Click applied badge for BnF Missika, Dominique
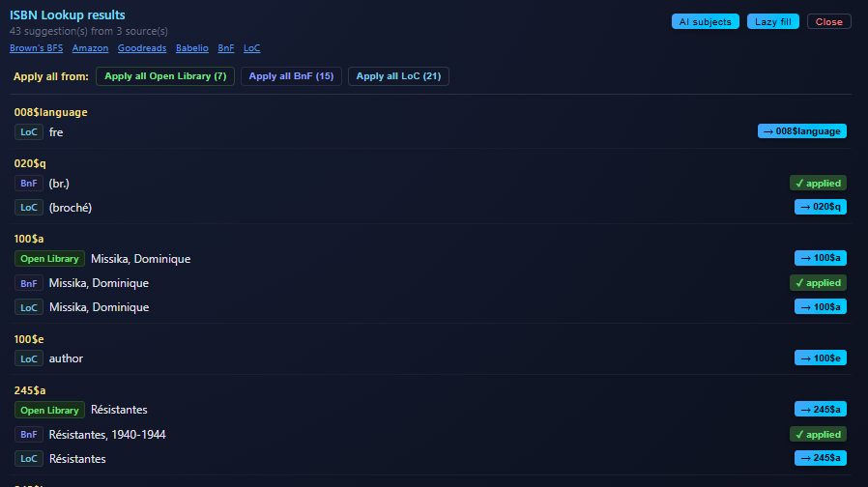Image resolution: width=868 pixels, height=487 pixels. pos(818,283)
